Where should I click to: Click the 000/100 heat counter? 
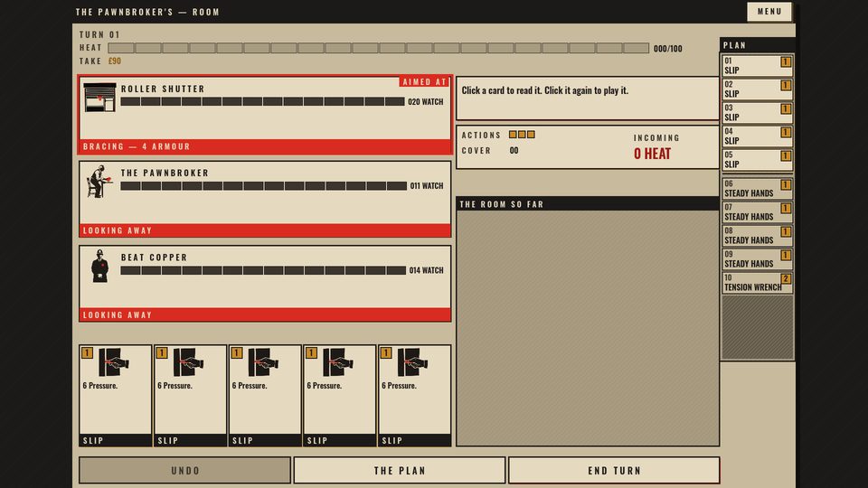667,49
